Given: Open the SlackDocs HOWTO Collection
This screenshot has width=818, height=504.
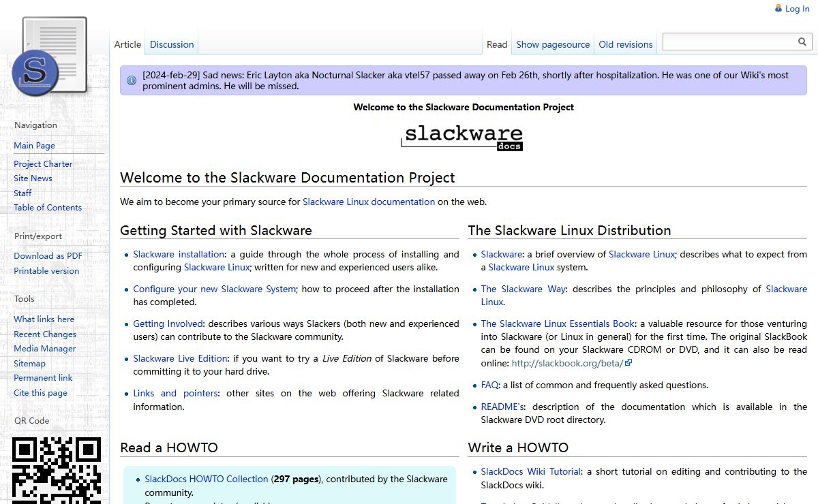Looking at the screenshot, I should click(206, 479).
